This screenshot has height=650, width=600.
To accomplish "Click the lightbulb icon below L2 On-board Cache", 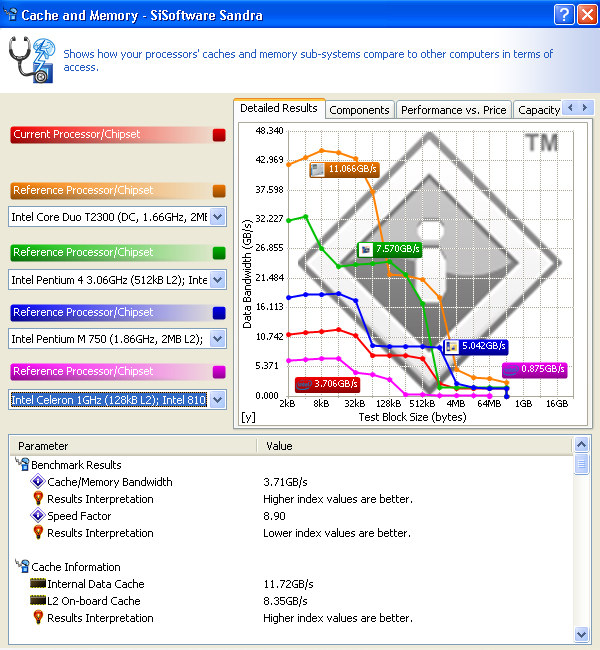I will (38, 617).
